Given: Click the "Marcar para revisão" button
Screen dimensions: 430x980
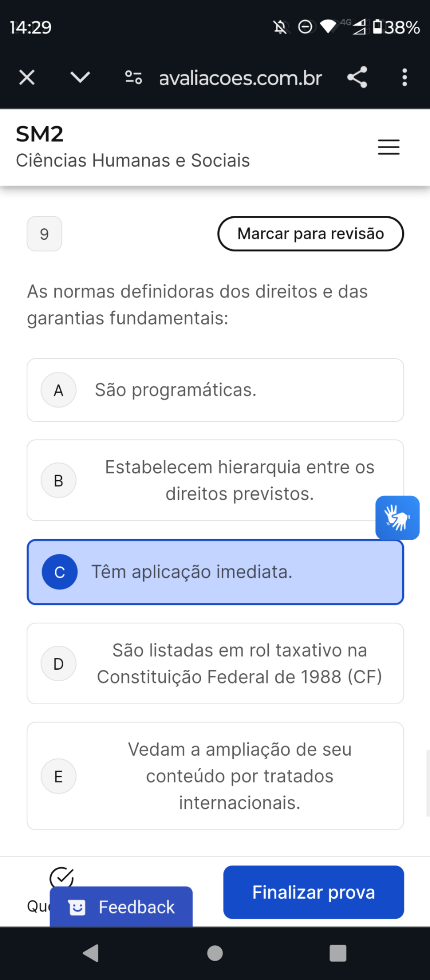Looking at the screenshot, I should pyautogui.click(x=311, y=234).
